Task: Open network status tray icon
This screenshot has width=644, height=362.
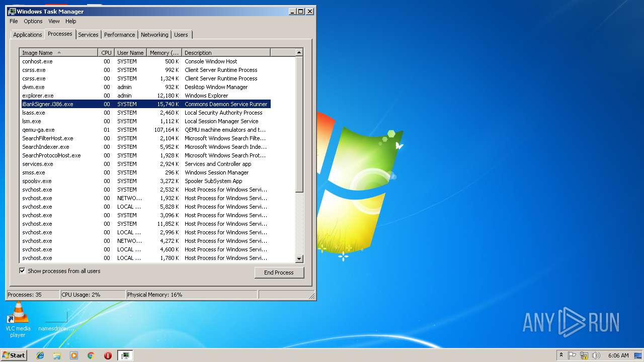Action: pyautogui.click(x=584, y=355)
